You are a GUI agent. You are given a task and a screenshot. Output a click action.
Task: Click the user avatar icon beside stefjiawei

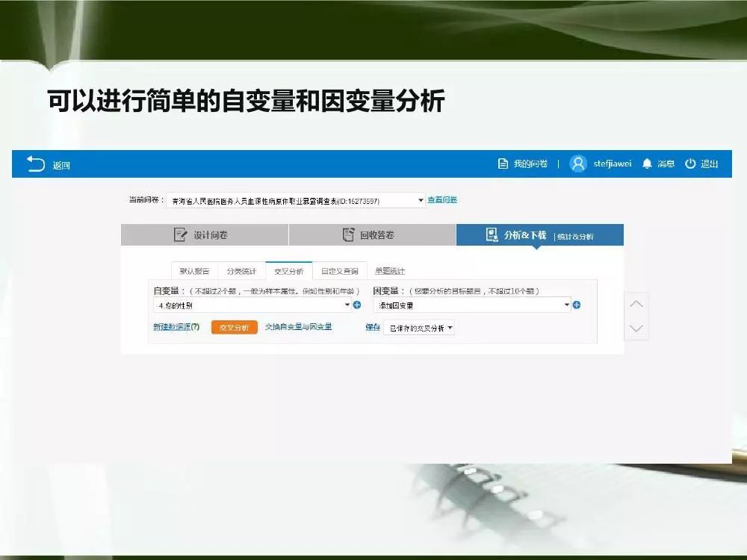tap(578, 164)
